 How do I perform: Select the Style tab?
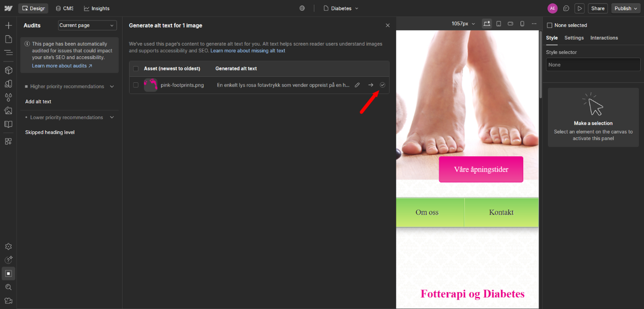tap(552, 38)
